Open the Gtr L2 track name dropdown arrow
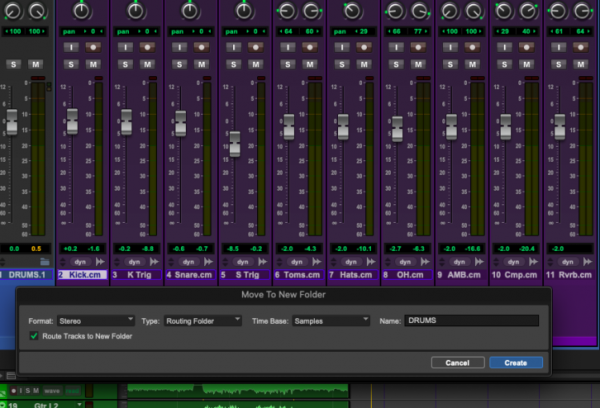This screenshot has height=408, width=600. (x=79, y=404)
